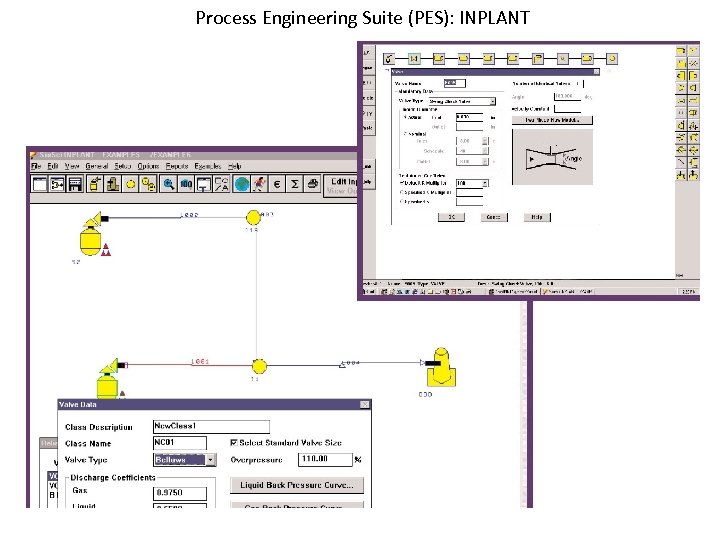Open the Setup menu

[x=123, y=166]
